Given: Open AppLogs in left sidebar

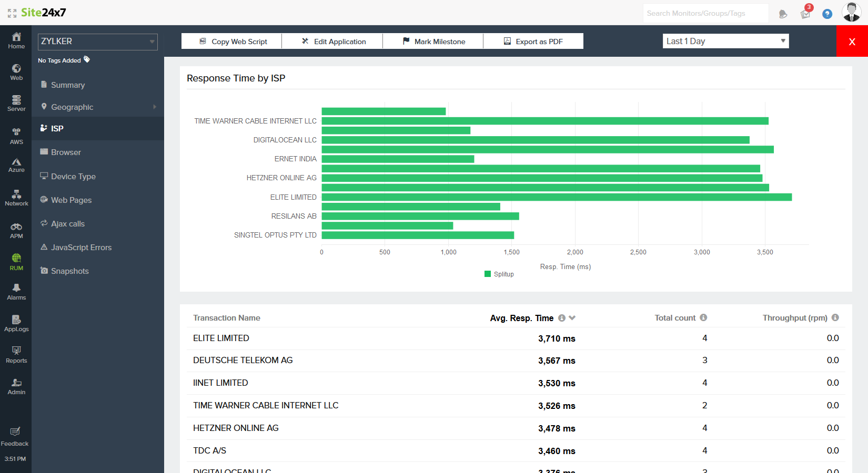Looking at the screenshot, I should pos(16,323).
